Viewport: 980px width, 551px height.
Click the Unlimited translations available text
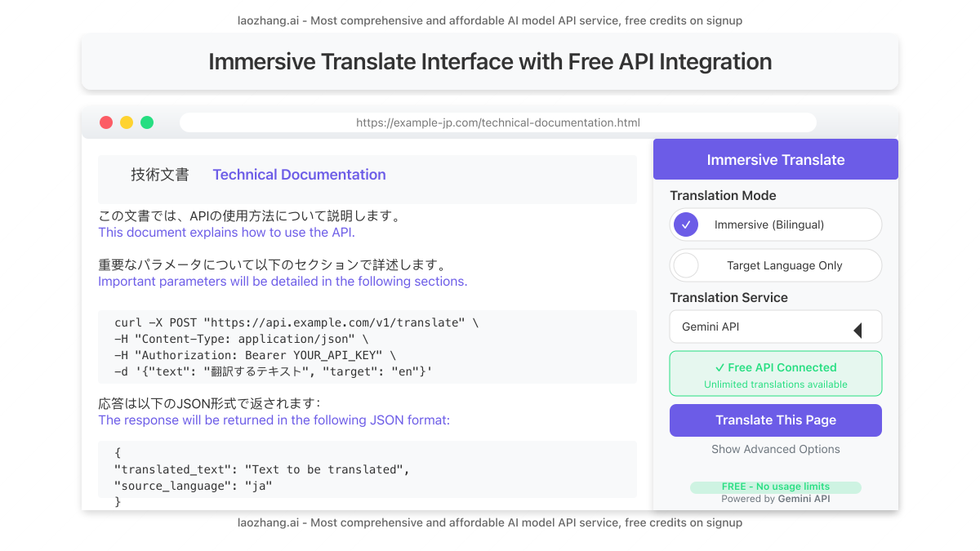click(776, 384)
